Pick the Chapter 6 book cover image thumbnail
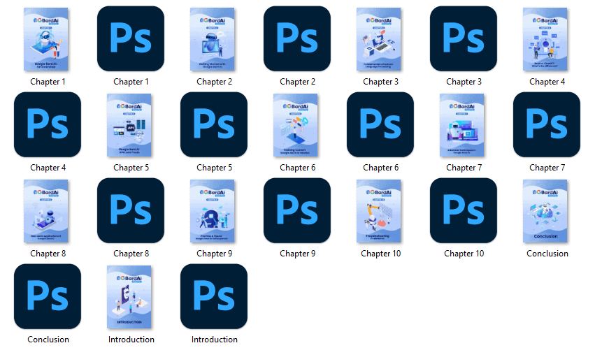This screenshot has height=364, width=595. [x=296, y=125]
